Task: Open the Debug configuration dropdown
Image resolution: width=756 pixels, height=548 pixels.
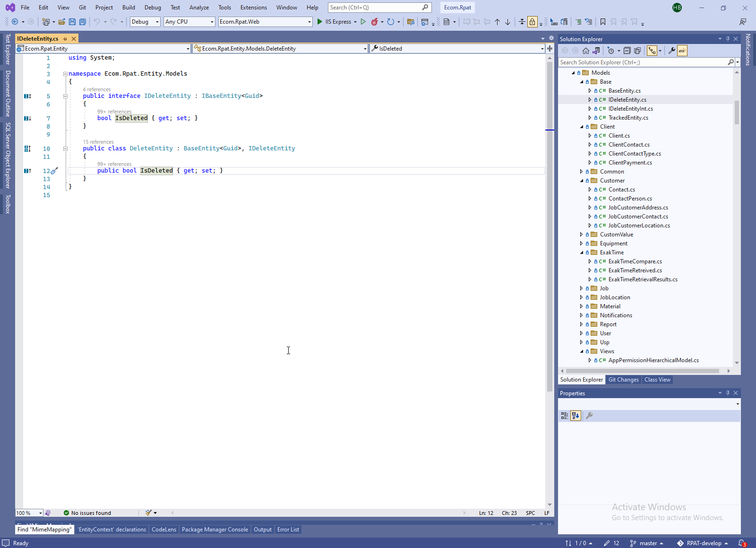Action: (145, 22)
